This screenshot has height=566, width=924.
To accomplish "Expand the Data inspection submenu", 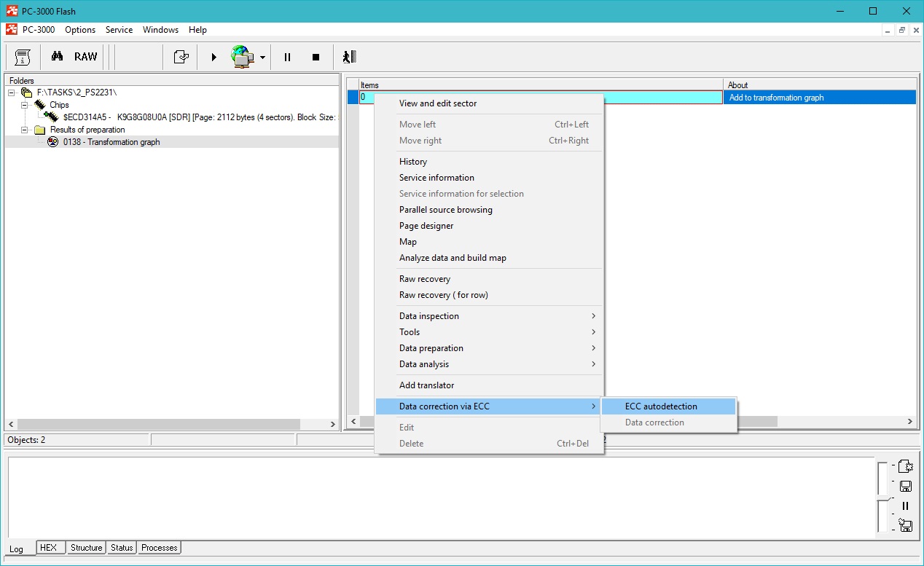I will coord(489,316).
